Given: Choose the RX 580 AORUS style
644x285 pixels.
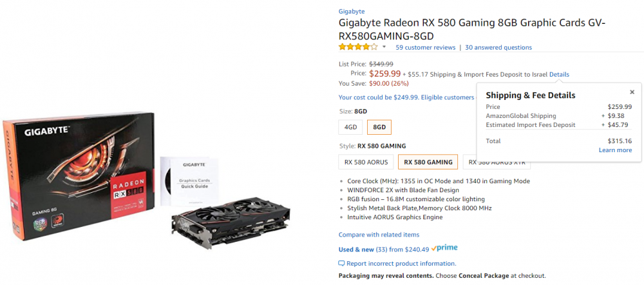Looking at the screenshot, I should (x=366, y=162).
